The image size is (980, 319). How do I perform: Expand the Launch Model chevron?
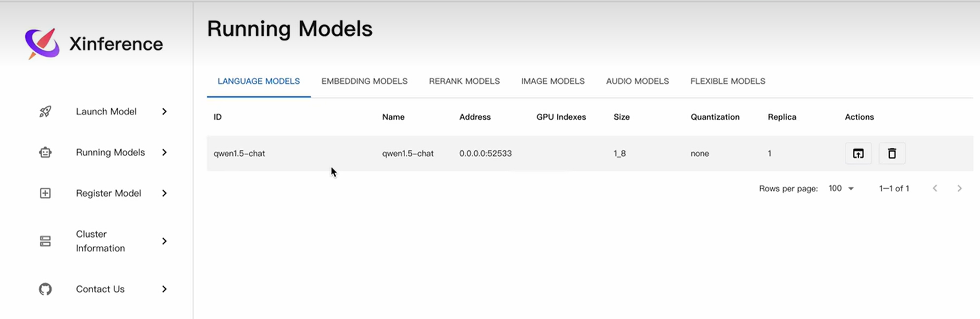coord(164,112)
